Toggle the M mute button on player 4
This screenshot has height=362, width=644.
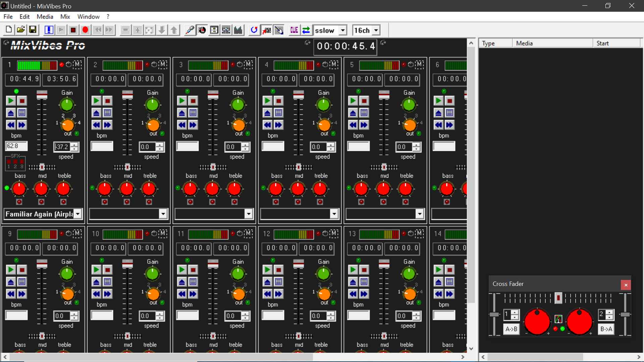point(334,64)
